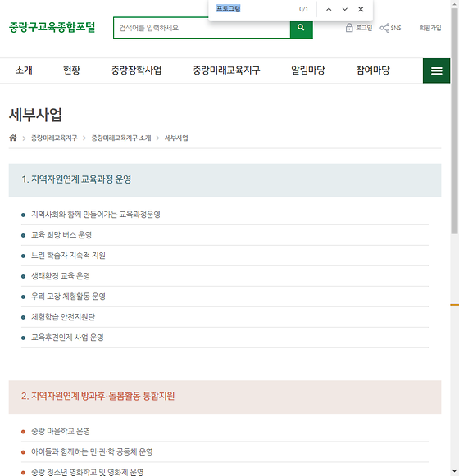This screenshot has height=476, width=459.
Task: Open the 참여마당 menu
Action: click(373, 70)
